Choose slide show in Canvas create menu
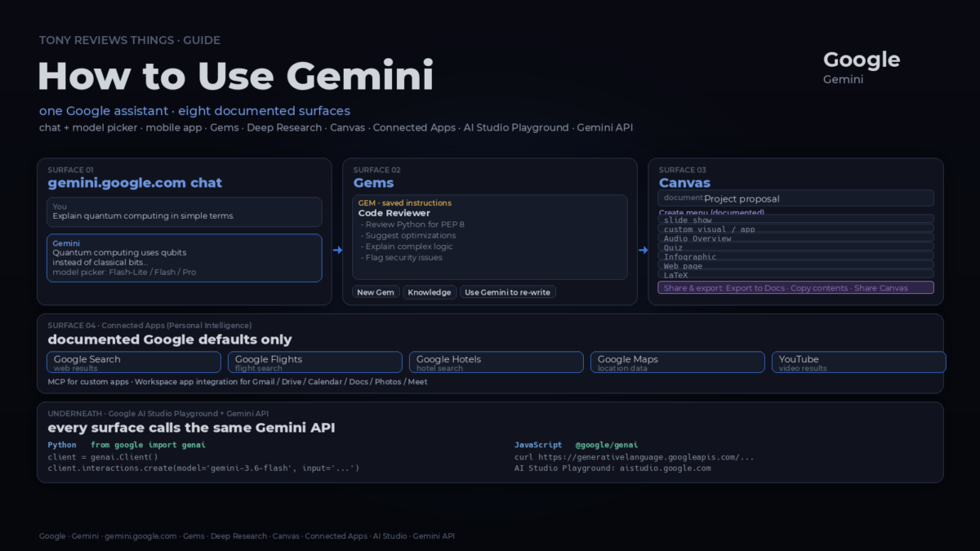 point(795,220)
